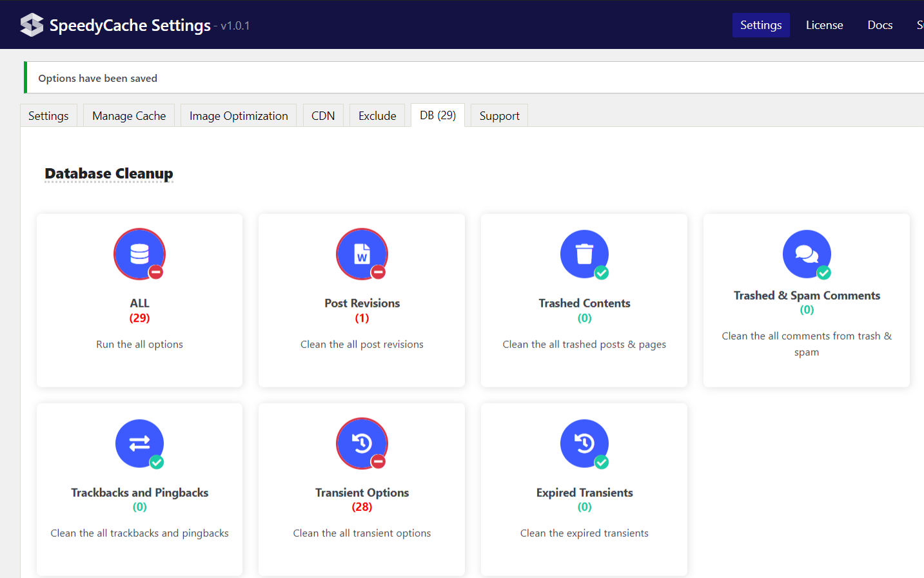Click the (29) count under ALL
Image resolution: width=924 pixels, height=578 pixels.
[x=139, y=318]
